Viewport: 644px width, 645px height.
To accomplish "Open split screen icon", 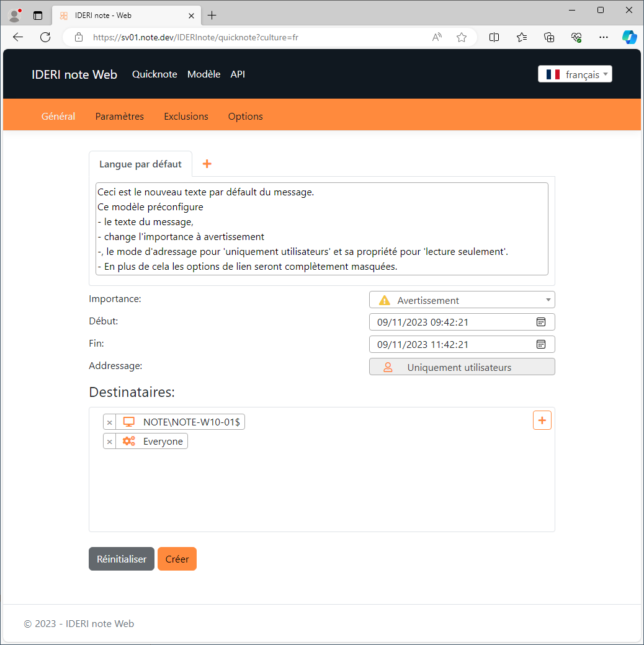I will [x=494, y=37].
